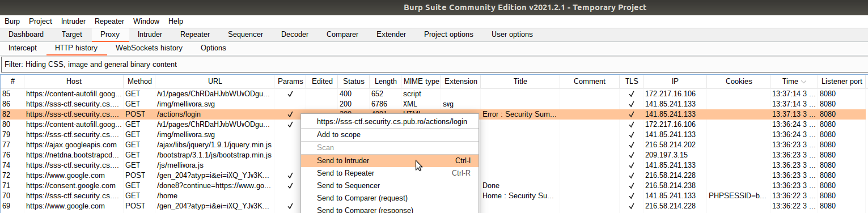This screenshot has width=868, height=213.
Task: Open the User options tab
Action: [512, 35]
